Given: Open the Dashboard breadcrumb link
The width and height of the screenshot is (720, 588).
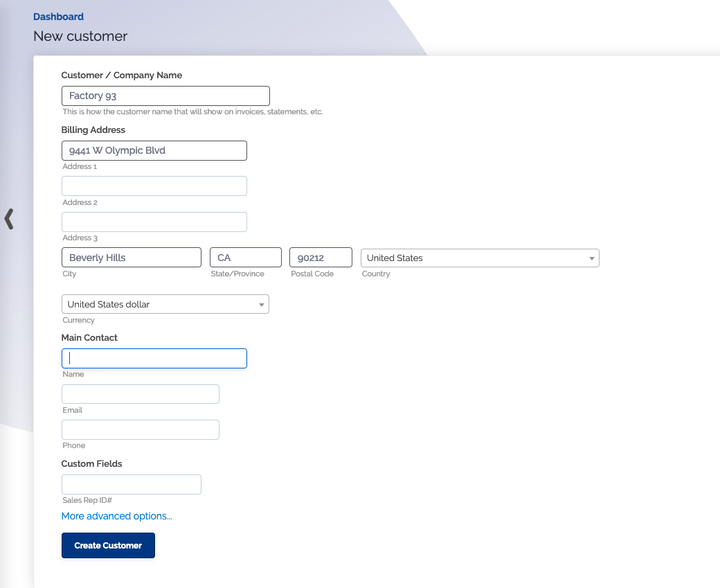Looking at the screenshot, I should (x=58, y=17).
